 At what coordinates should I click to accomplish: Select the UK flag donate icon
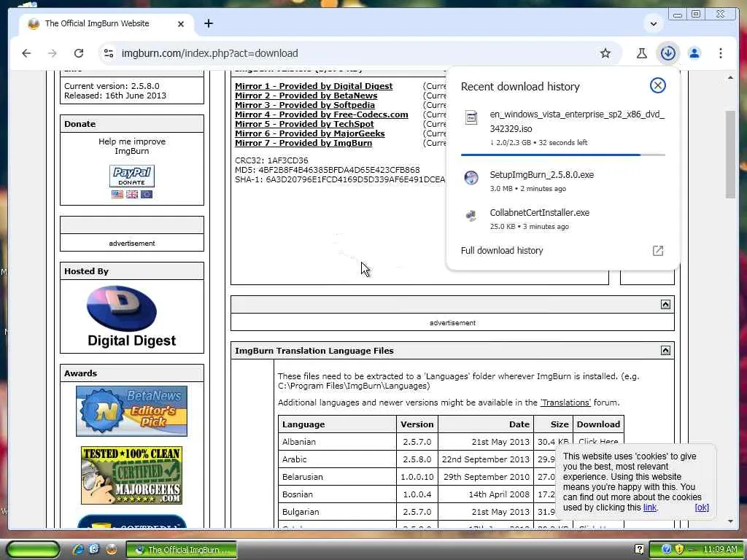pos(132,194)
